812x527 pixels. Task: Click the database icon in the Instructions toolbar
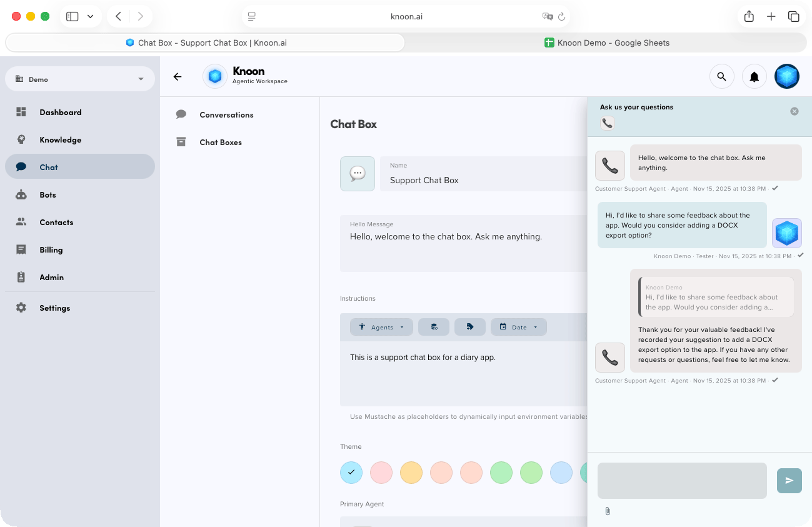point(434,326)
